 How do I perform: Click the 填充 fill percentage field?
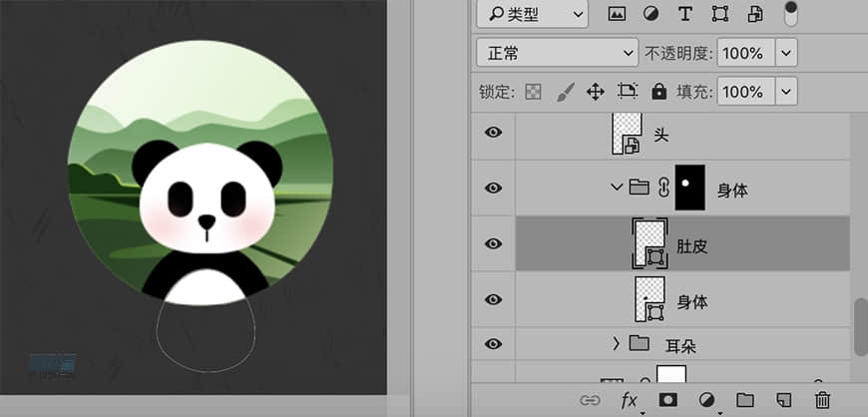point(741,92)
